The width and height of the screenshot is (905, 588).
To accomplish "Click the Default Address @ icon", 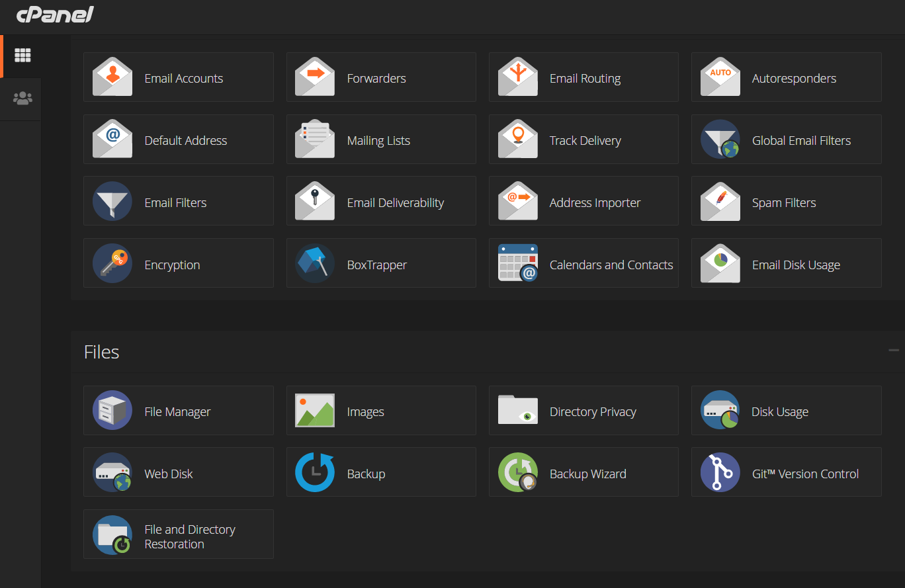I will tap(112, 140).
